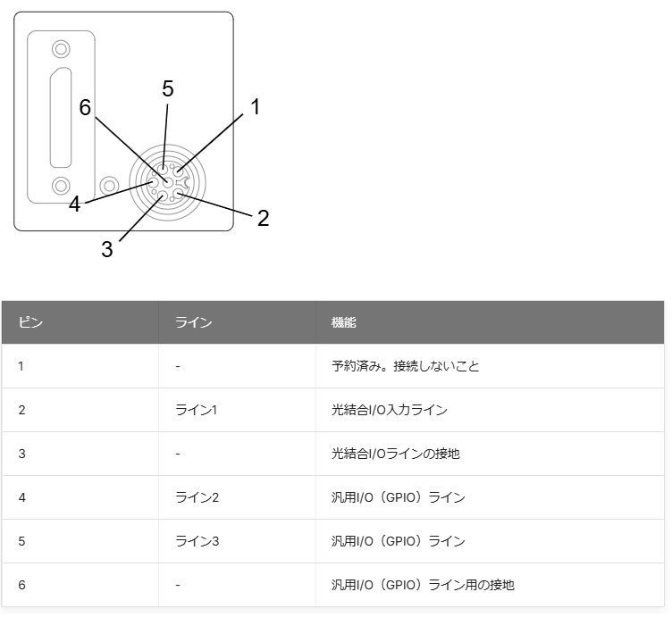Image resolution: width=672 pixels, height=617 pixels.
Task: Click the 光結合I/Oラインの接地 cell
Action: 490,454
